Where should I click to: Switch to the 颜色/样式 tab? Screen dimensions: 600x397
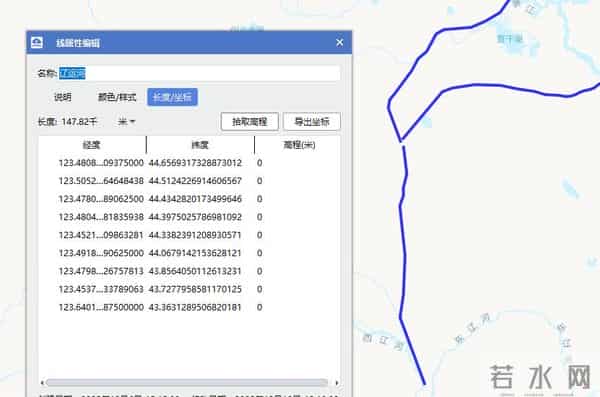[x=117, y=97]
